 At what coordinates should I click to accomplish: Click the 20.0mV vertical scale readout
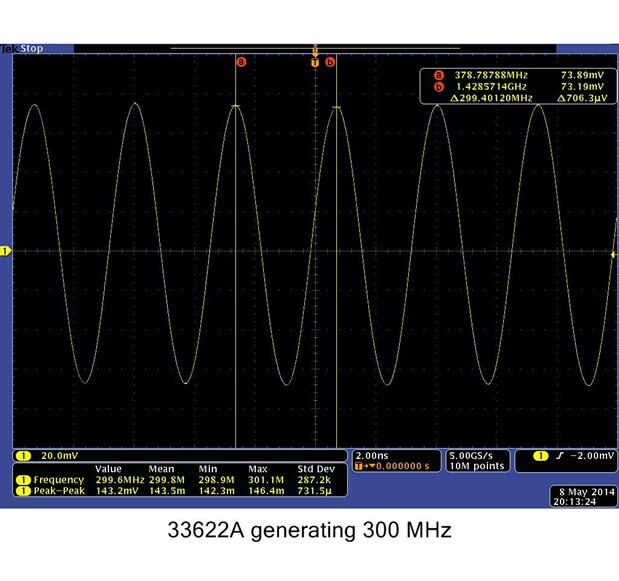pos(60,456)
